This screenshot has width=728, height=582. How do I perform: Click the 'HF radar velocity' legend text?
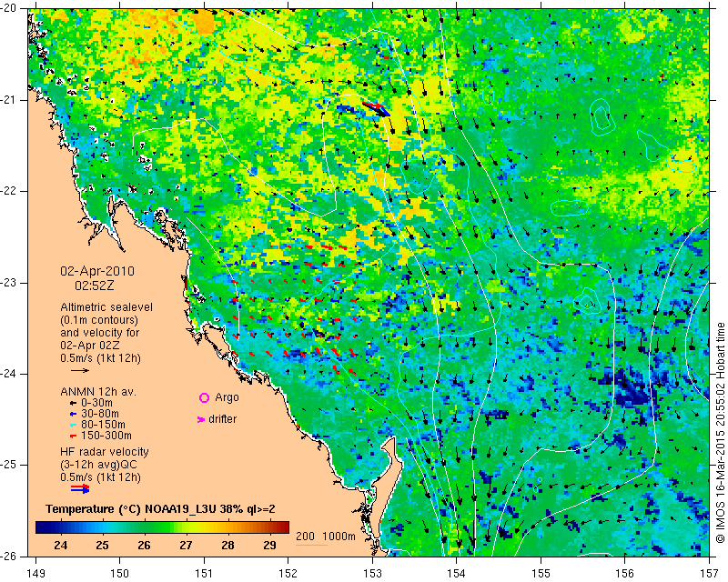[105, 452]
